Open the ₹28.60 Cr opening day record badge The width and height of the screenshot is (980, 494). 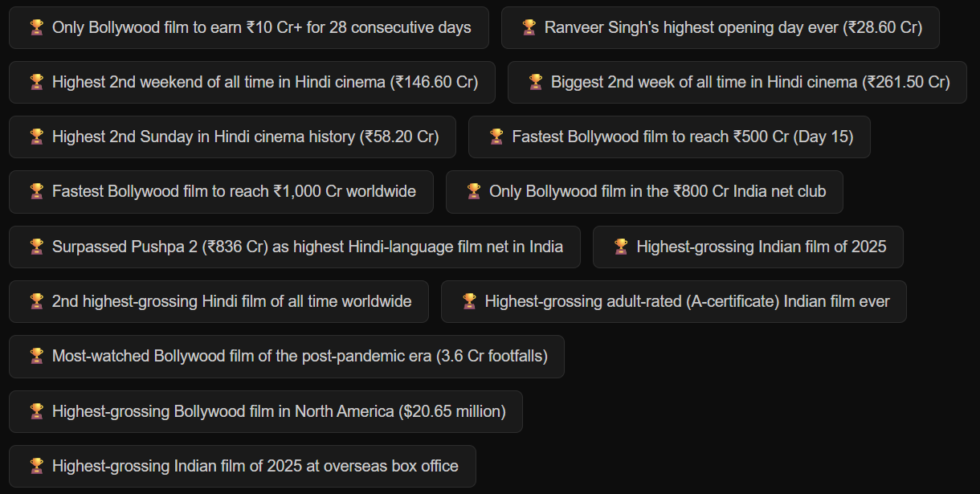tap(721, 27)
